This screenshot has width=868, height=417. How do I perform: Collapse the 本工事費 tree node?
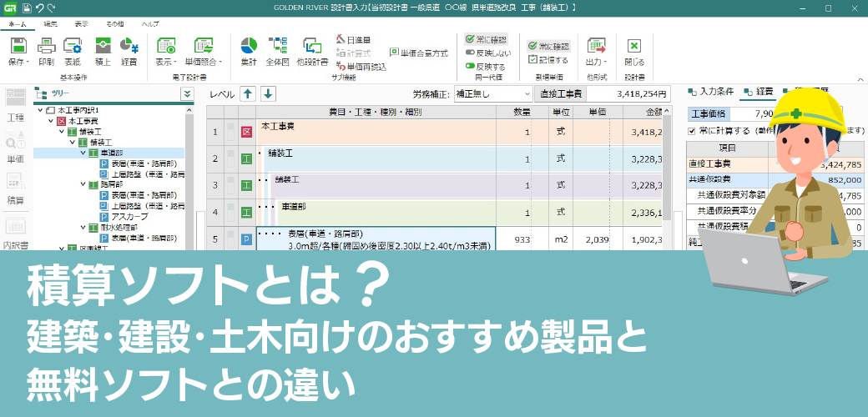[50, 121]
